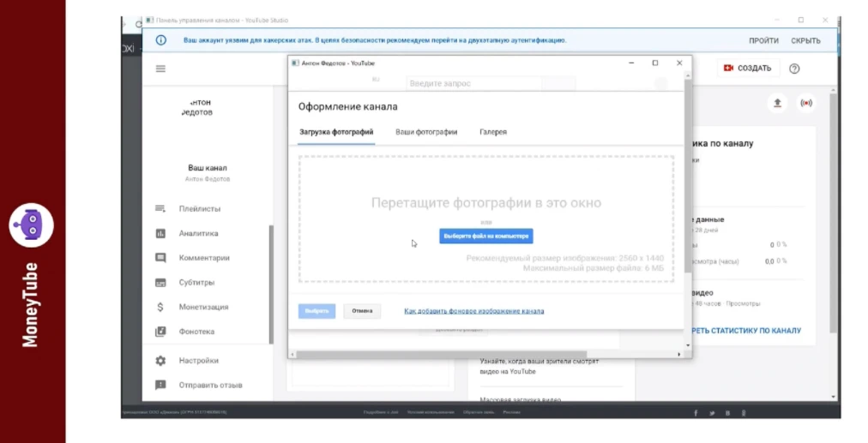Click the MoneyTube robot logo
868x443 pixels.
32,225
